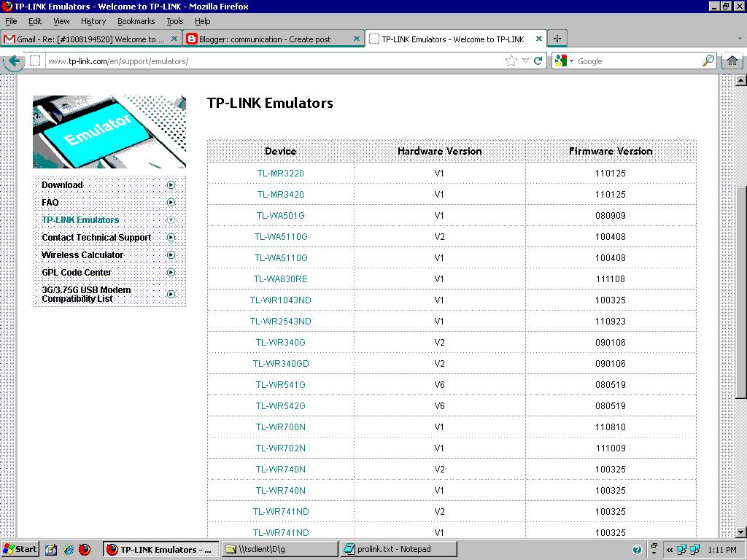
Task: Open the address bar history dropdown arrow
Action: (x=525, y=61)
